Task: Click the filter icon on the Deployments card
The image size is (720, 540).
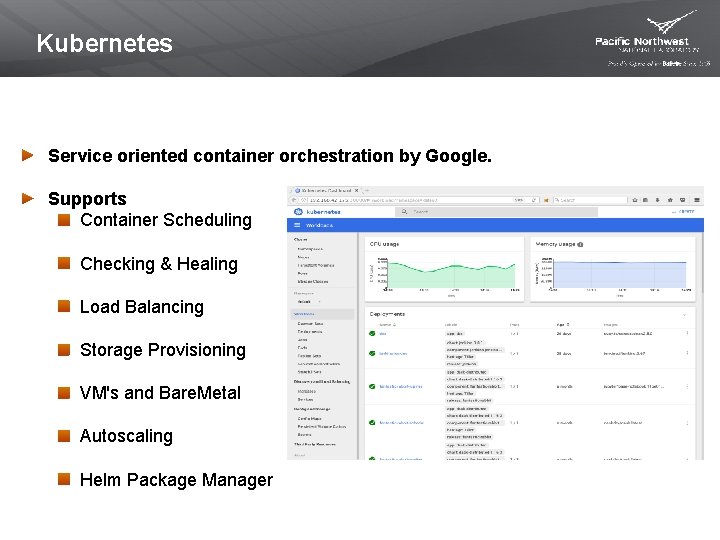Action: [684, 315]
